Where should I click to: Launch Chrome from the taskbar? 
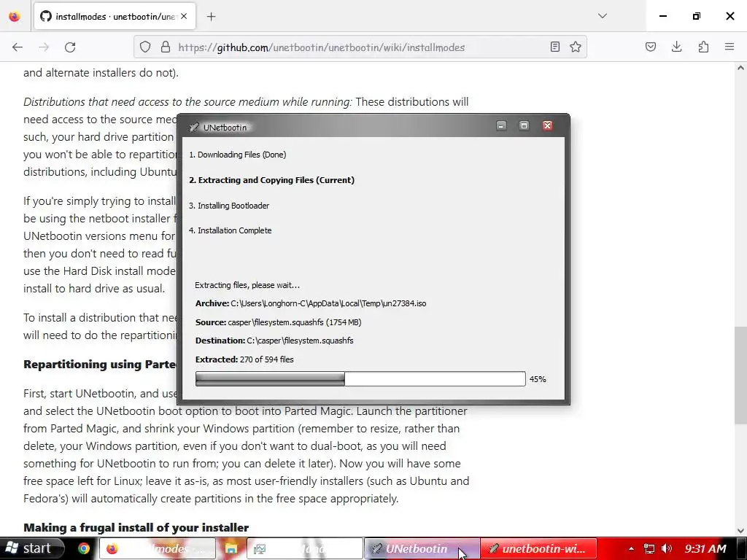pyautogui.click(x=84, y=548)
